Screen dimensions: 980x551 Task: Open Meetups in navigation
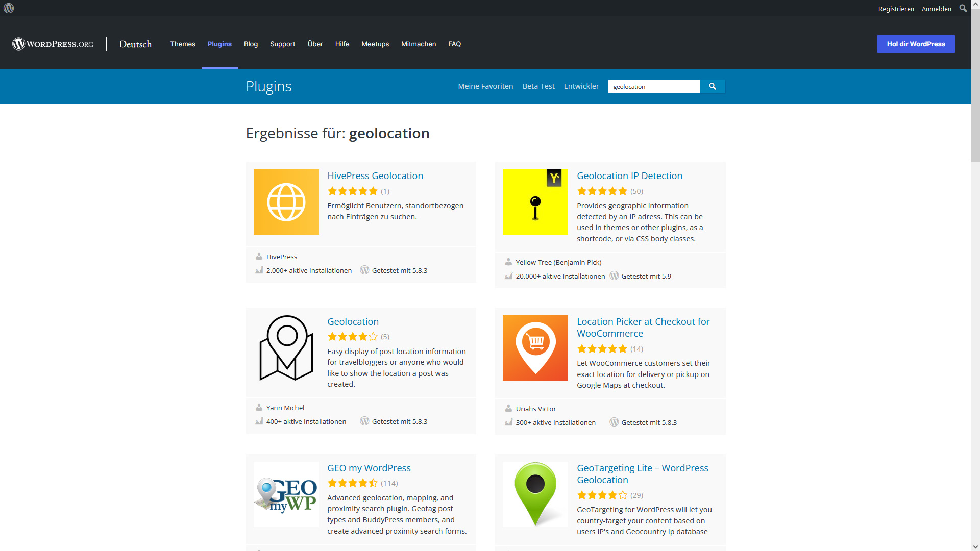(x=375, y=44)
